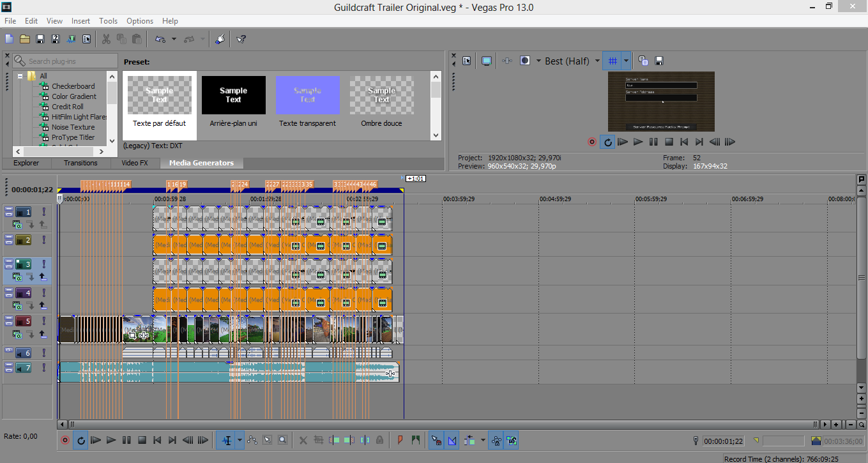This screenshot has height=463, width=868.
Task: Open the Insert menu
Action: 80,21
